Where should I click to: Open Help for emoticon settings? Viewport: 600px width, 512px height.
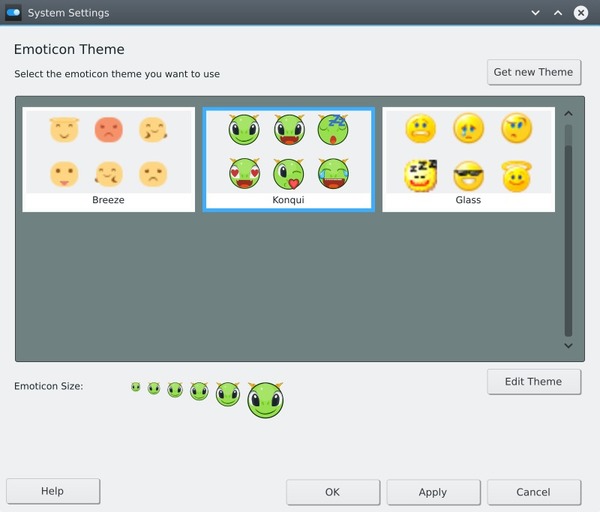[x=52, y=491]
